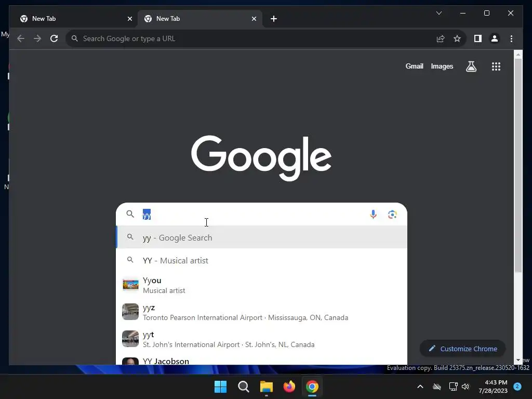Open the network status tray icon
Image resolution: width=532 pixels, height=399 pixels.
tap(453, 387)
